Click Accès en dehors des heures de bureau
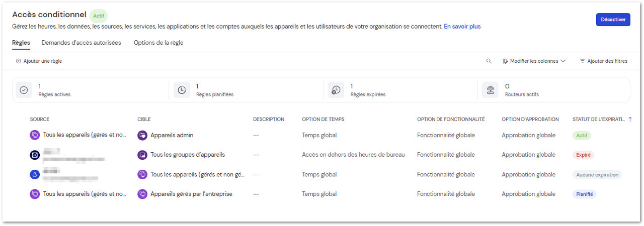Viewport: 644px width, 226px height. (x=353, y=155)
